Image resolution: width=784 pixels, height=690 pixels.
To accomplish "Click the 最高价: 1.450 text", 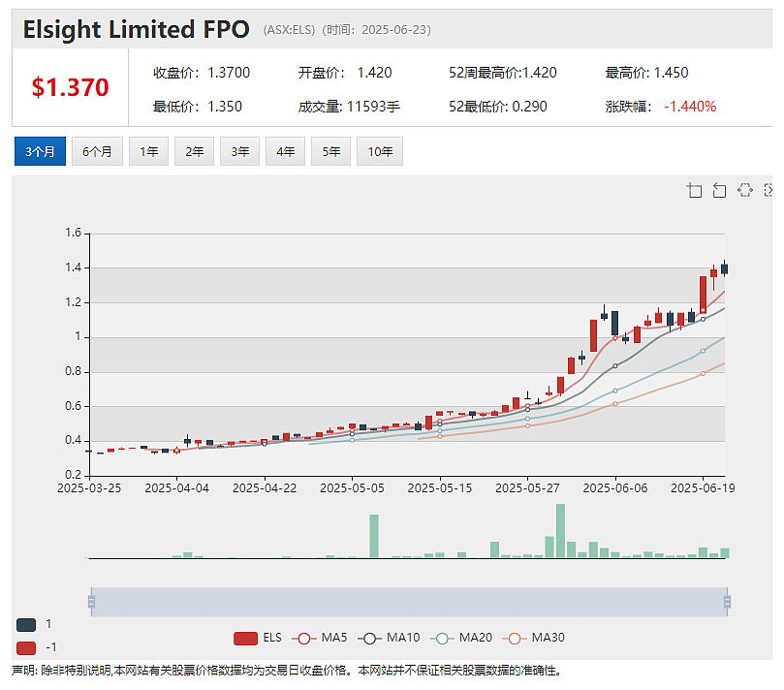I will 647,73.
